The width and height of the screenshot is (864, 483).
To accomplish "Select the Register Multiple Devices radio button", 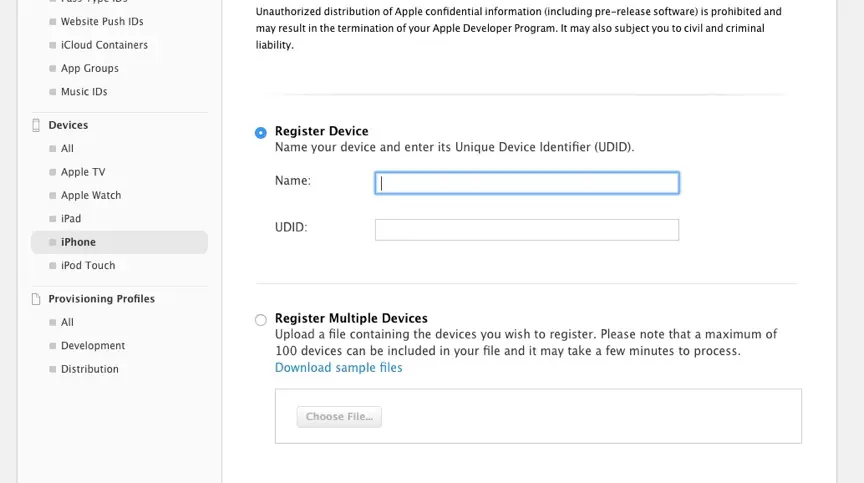I will pos(261,320).
